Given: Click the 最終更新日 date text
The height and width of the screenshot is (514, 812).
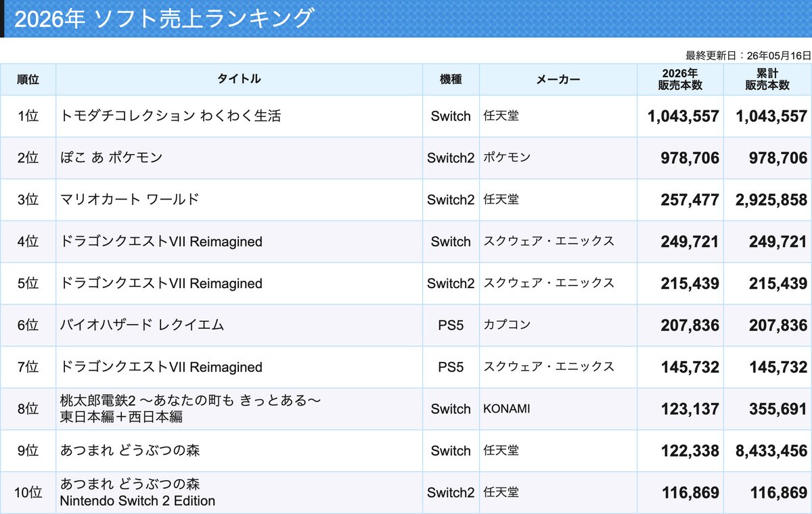Looking at the screenshot, I should point(748,55).
